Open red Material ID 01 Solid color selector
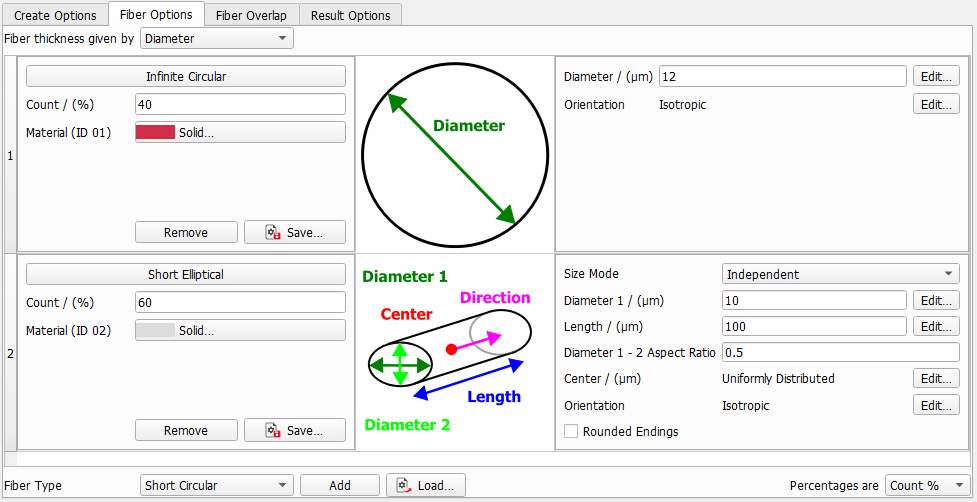977x502 pixels. pos(240,132)
